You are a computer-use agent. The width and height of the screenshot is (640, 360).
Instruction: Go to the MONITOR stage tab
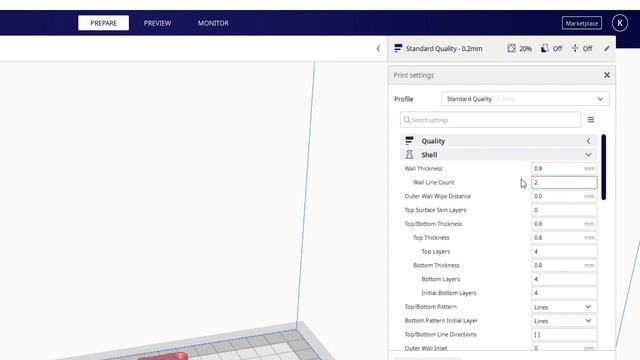pyautogui.click(x=213, y=23)
